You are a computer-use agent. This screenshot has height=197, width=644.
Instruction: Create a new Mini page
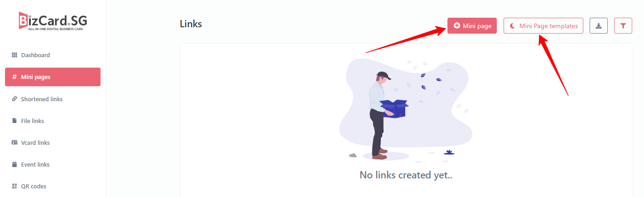(x=472, y=26)
